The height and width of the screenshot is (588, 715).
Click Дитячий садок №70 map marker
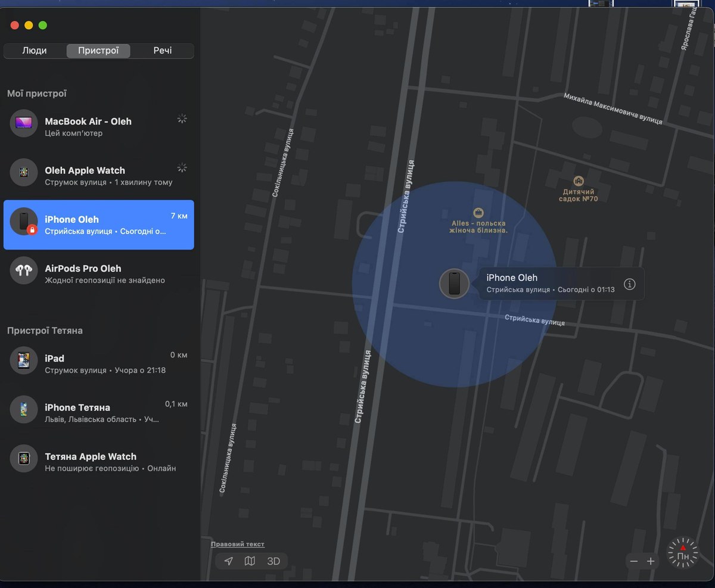[x=578, y=181]
